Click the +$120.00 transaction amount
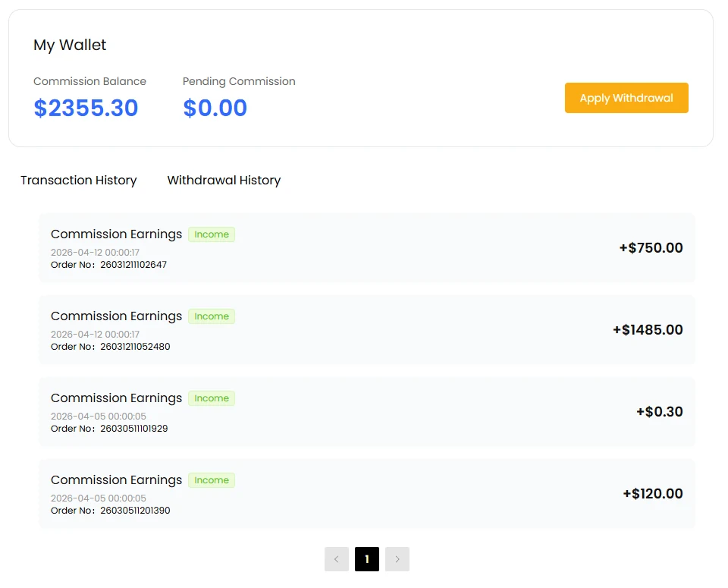 pyautogui.click(x=653, y=494)
